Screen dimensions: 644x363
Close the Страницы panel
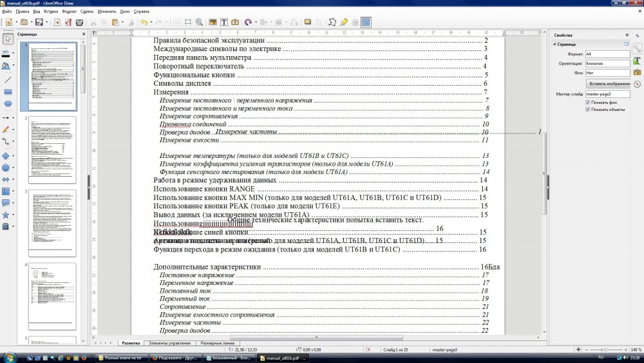84,34
